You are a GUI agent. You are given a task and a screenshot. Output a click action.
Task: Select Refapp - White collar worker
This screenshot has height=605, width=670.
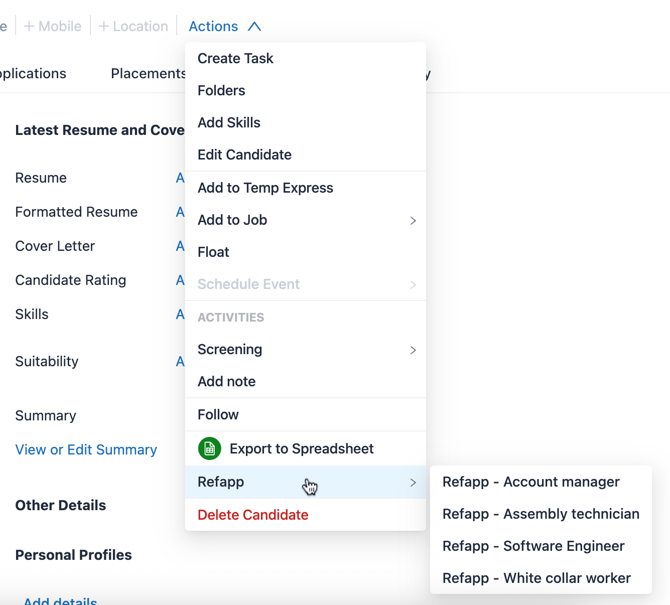pyautogui.click(x=541, y=578)
